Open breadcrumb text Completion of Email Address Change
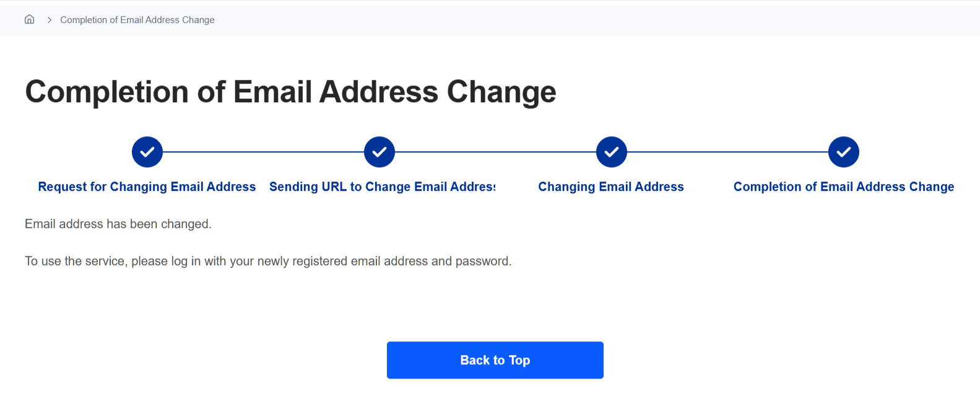Screen dimensions: 980x409 137,20
